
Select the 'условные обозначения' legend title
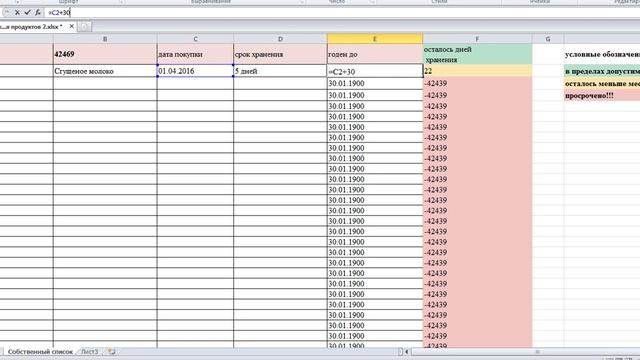click(x=602, y=54)
